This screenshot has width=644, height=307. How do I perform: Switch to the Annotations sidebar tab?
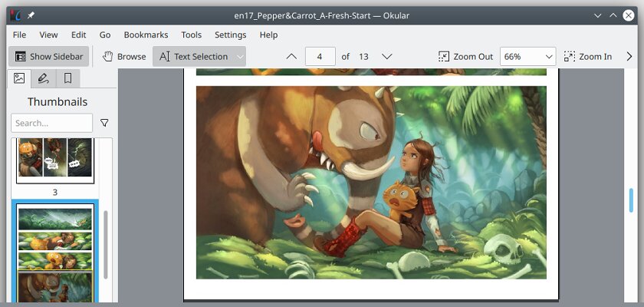[x=43, y=78]
